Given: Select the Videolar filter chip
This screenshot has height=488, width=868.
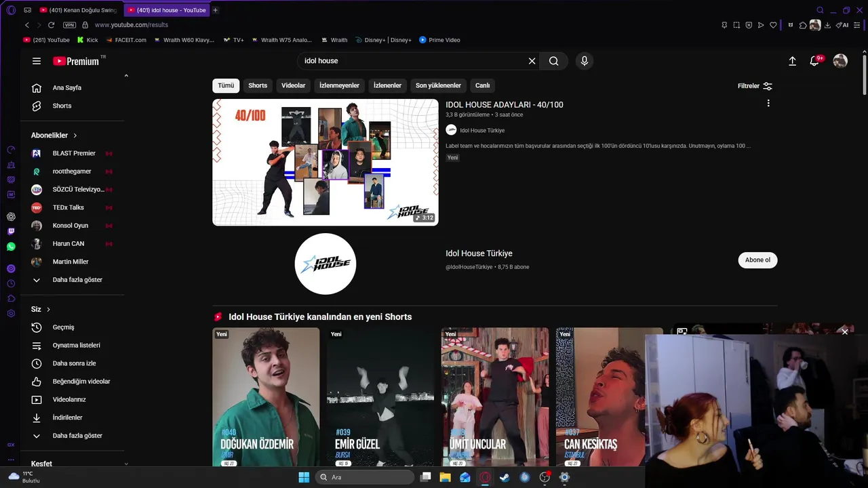Looking at the screenshot, I should click(294, 85).
